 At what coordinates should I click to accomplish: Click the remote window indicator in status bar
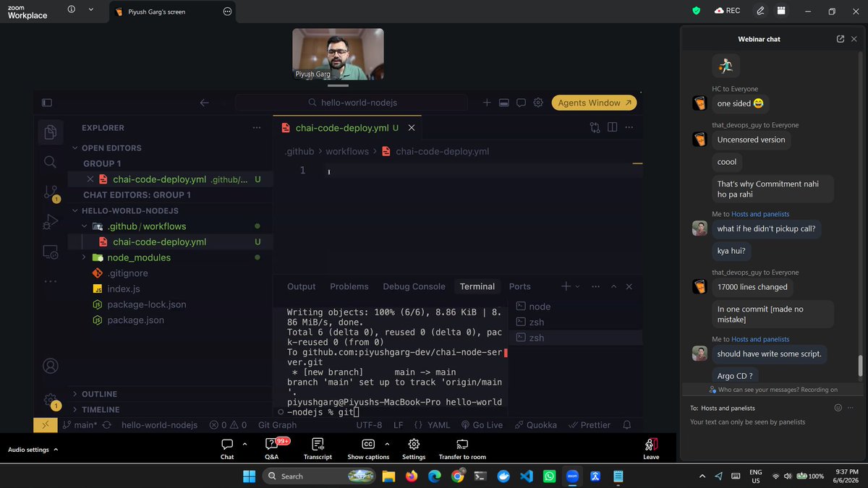point(45,425)
